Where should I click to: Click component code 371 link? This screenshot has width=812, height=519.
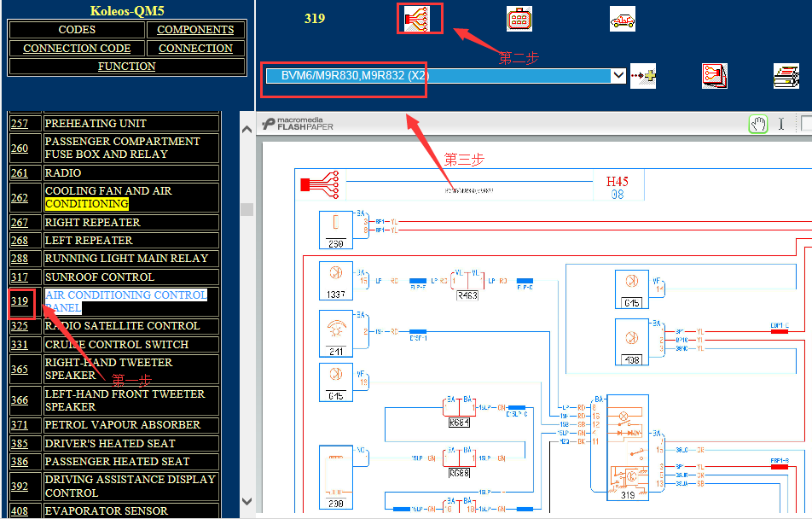(20, 425)
